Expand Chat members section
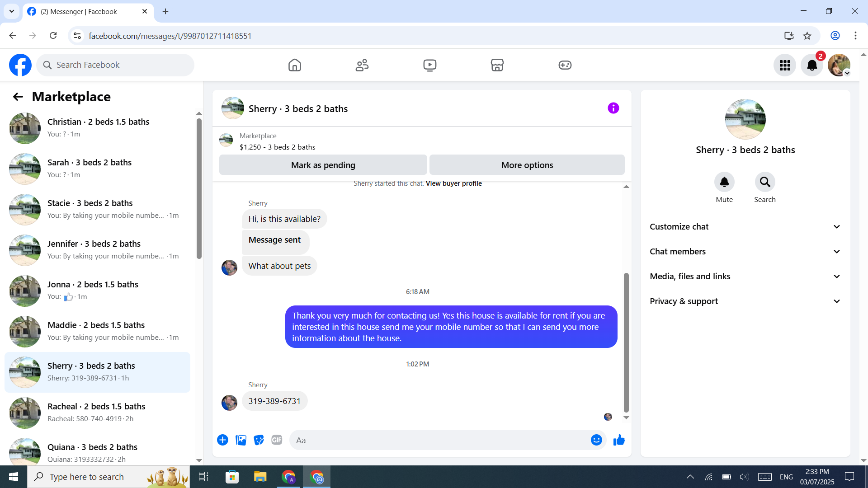This screenshot has width=868, height=488. tap(745, 252)
